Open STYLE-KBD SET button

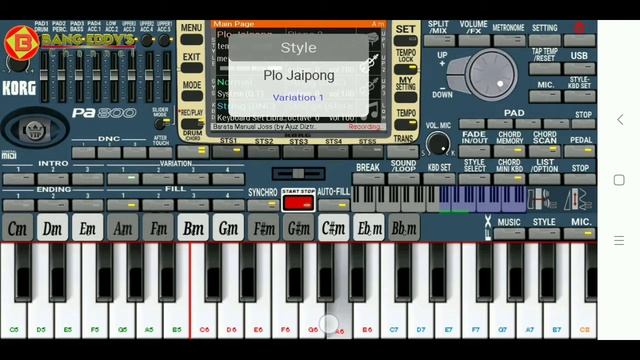point(580,96)
